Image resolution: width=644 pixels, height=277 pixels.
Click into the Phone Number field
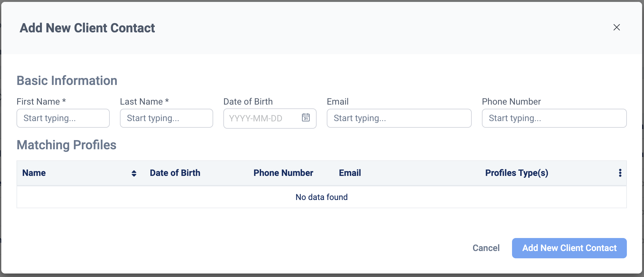pyautogui.click(x=554, y=118)
